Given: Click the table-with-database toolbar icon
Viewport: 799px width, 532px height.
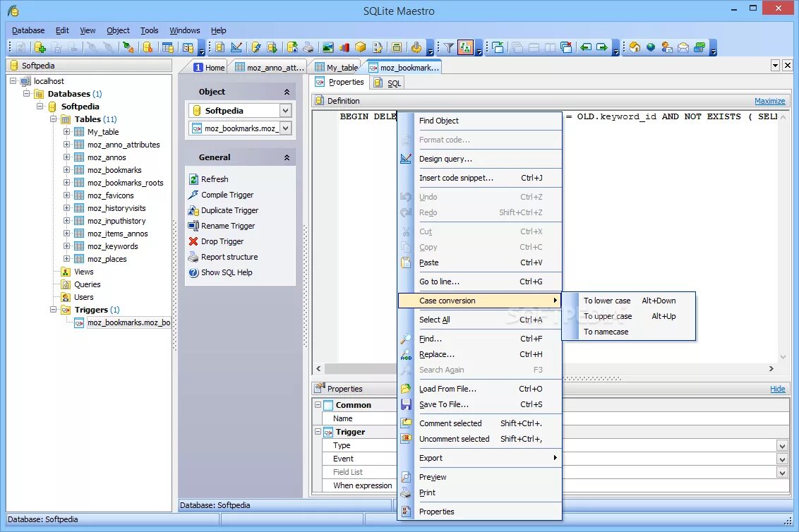Looking at the screenshot, I should coord(168,47).
